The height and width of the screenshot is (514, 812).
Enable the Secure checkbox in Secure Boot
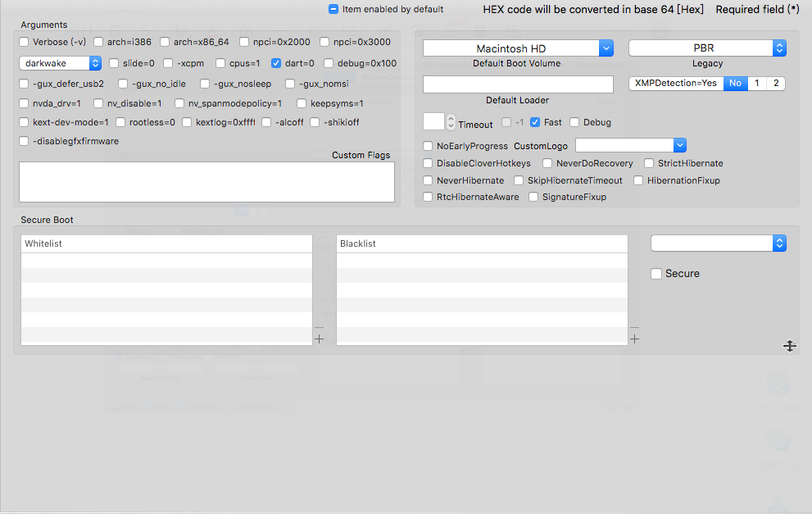pos(656,274)
